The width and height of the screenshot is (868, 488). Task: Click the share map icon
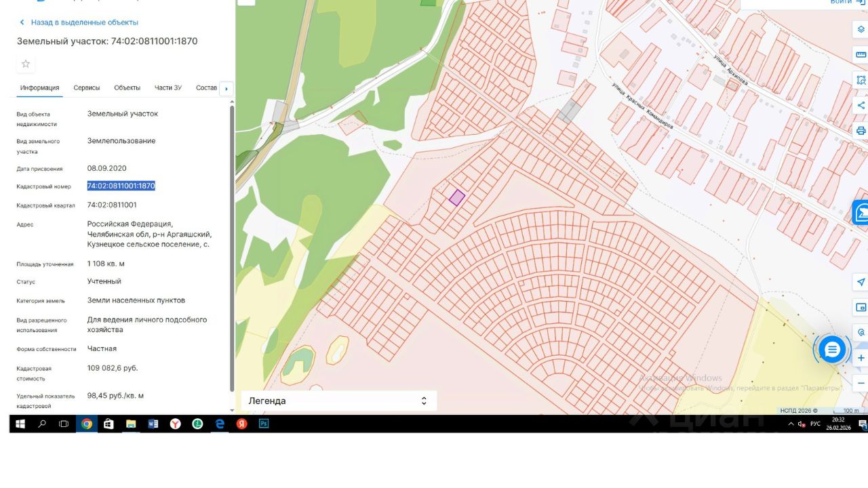point(861,105)
